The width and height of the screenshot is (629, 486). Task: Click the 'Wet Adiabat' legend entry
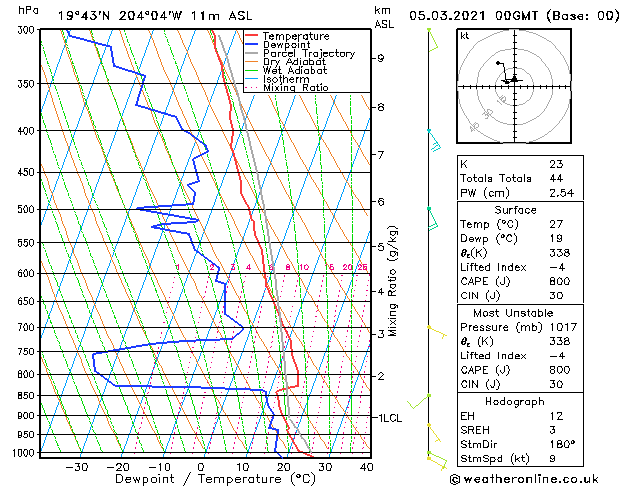click(295, 70)
